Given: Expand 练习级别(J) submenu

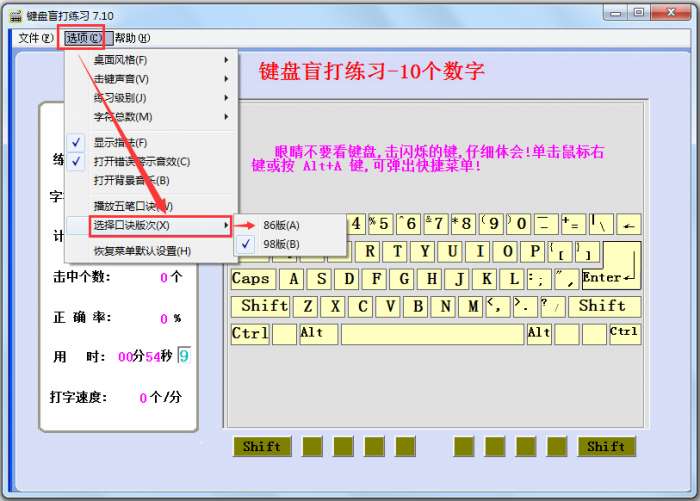Looking at the screenshot, I should click(x=151, y=98).
